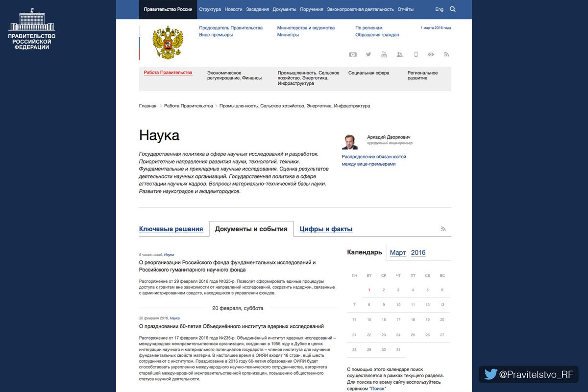Viewport: 588px width, 392px height.
Task: Open the Март month dropdown in calendar
Action: (398, 253)
